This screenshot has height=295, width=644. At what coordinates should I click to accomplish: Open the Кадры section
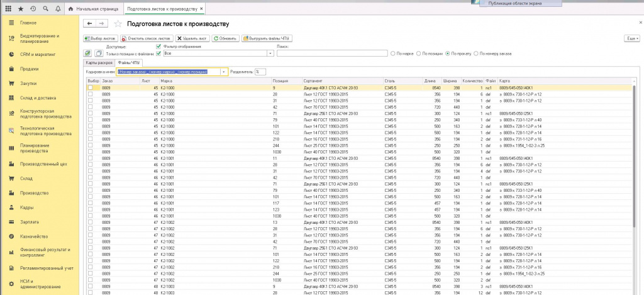click(x=26, y=208)
